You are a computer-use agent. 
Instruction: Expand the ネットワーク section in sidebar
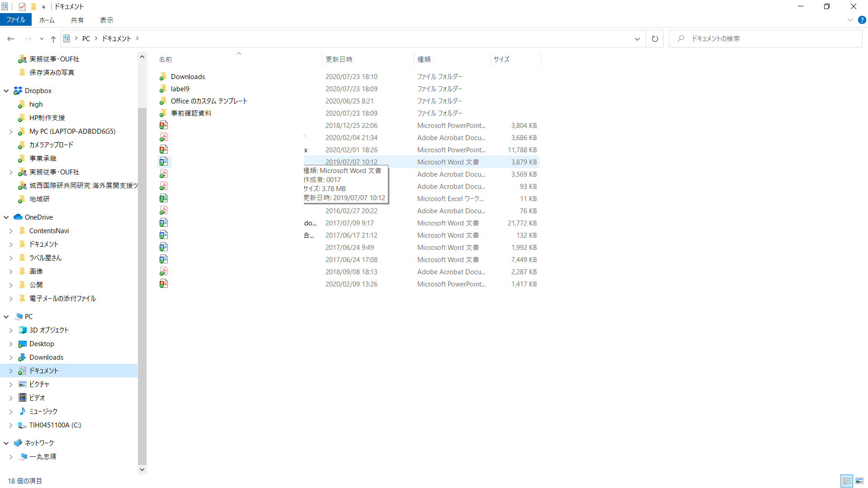6,443
